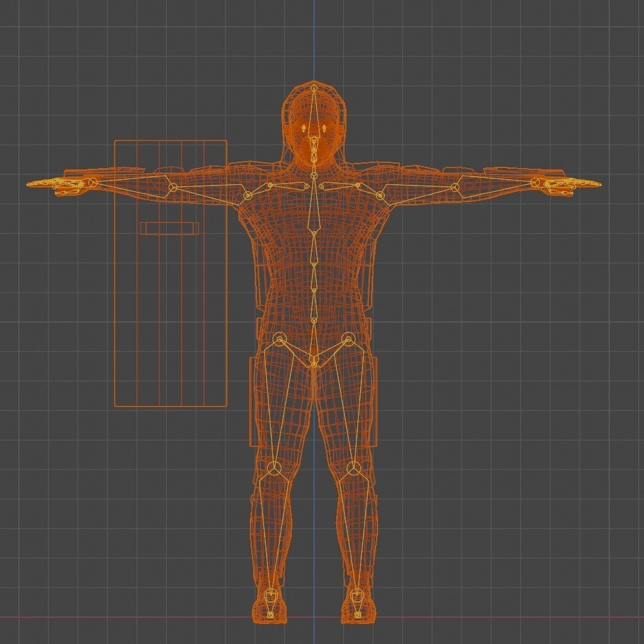Click the blue vertical axis line above the head
The image size is (644, 644).
314,39
